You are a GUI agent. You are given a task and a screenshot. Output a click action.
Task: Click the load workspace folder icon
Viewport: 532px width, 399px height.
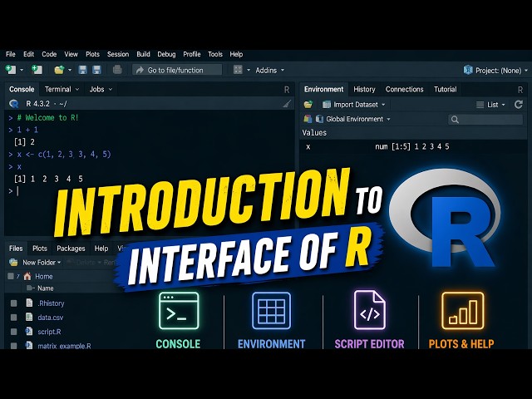(x=308, y=105)
